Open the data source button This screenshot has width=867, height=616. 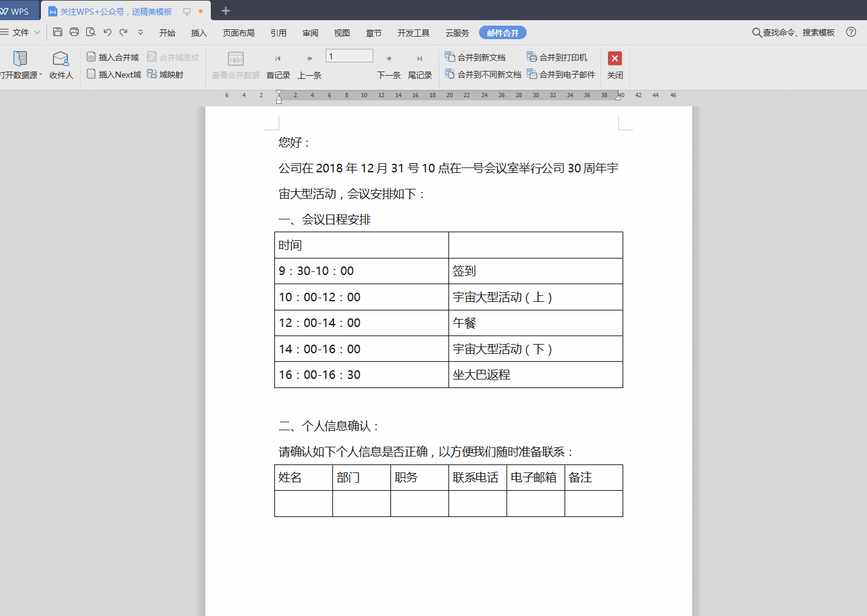(x=20, y=65)
